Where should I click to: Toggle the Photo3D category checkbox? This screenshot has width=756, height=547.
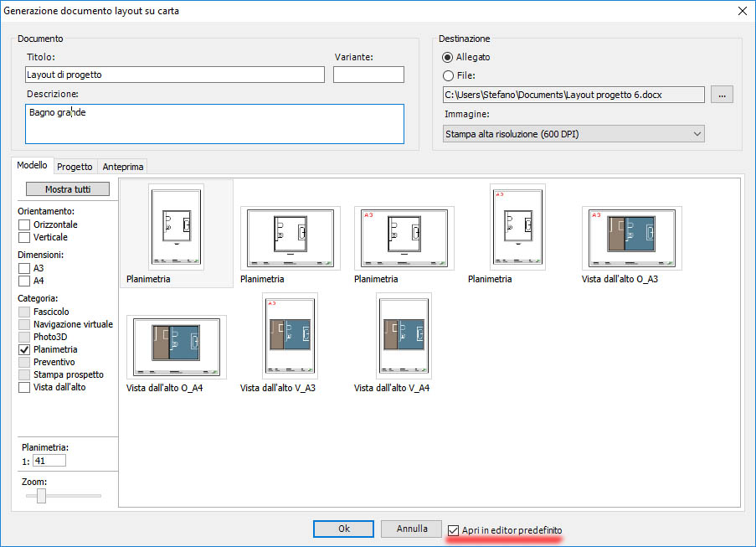pos(24,337)
